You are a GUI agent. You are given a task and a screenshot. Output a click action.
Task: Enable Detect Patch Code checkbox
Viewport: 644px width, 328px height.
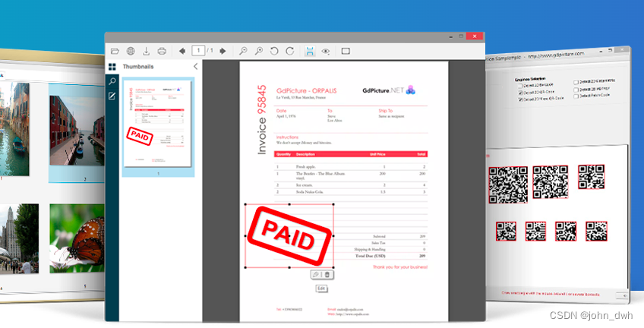pyautogui.click(x=576, y=96)
